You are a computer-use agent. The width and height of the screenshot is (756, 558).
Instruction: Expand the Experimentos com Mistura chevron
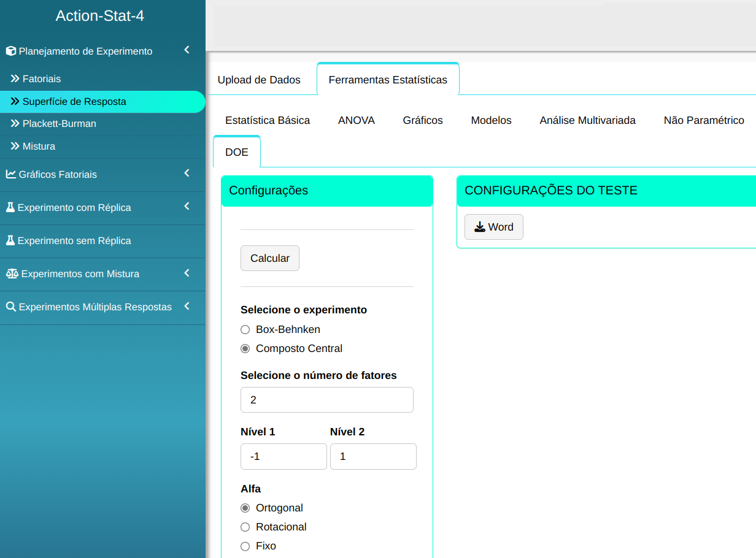pos(187,273)
